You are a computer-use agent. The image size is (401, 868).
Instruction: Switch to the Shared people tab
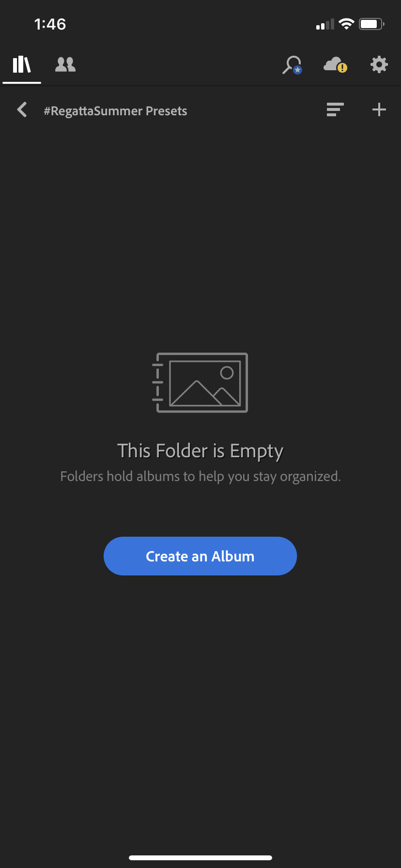65,64
